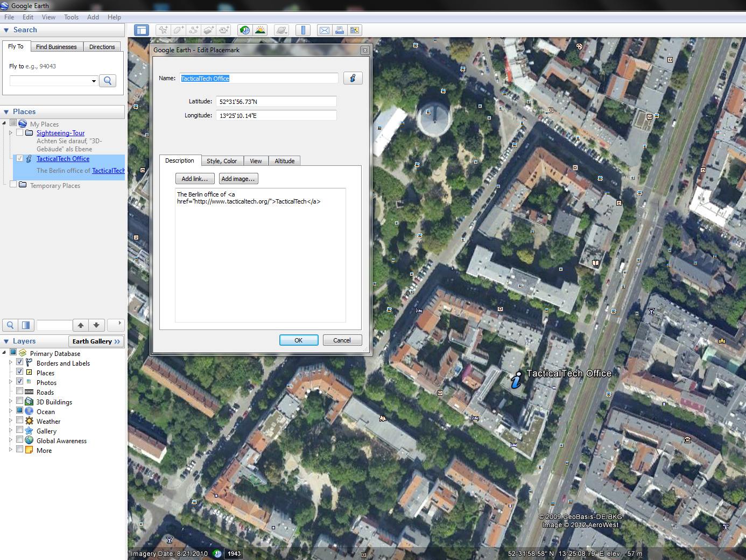
Task: Enable the Weather layer checkbox
Action: (x=20, y=420)
